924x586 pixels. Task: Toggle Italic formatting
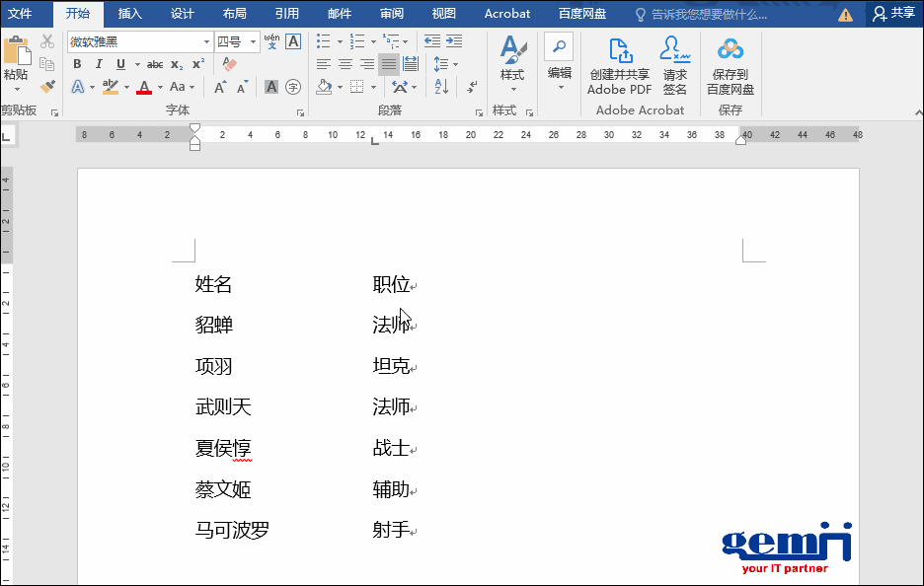(99, 64)
